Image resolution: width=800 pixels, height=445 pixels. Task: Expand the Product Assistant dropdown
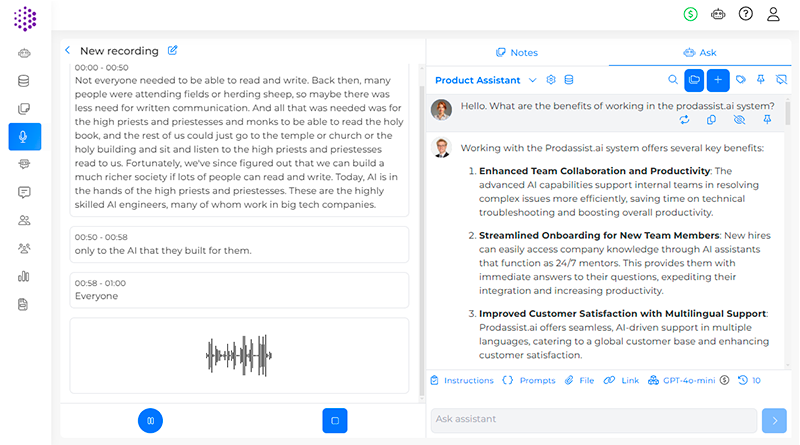[x=532, y=80]
